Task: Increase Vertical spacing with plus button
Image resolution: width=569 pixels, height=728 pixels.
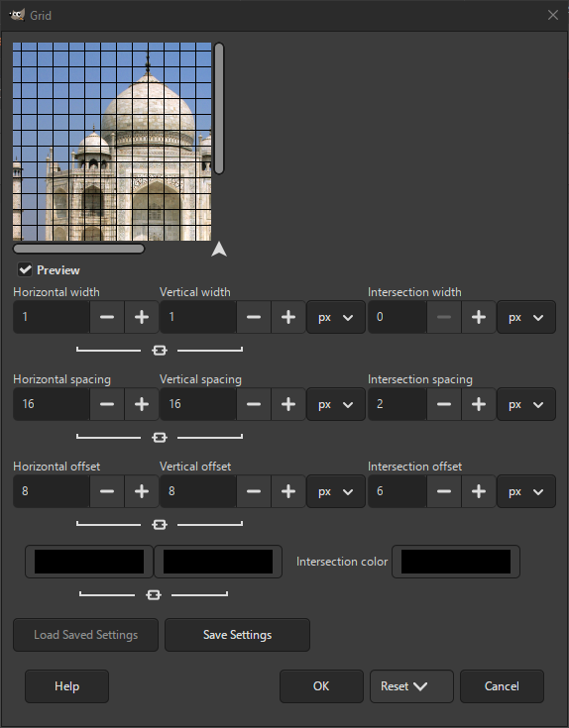Action: click(288, 404)
